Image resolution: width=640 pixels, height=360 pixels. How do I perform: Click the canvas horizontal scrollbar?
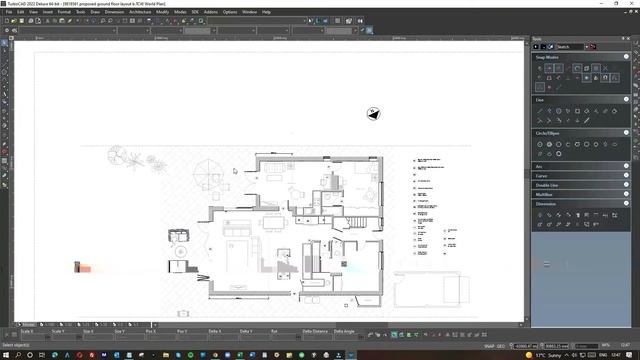(x=338, y=325)
